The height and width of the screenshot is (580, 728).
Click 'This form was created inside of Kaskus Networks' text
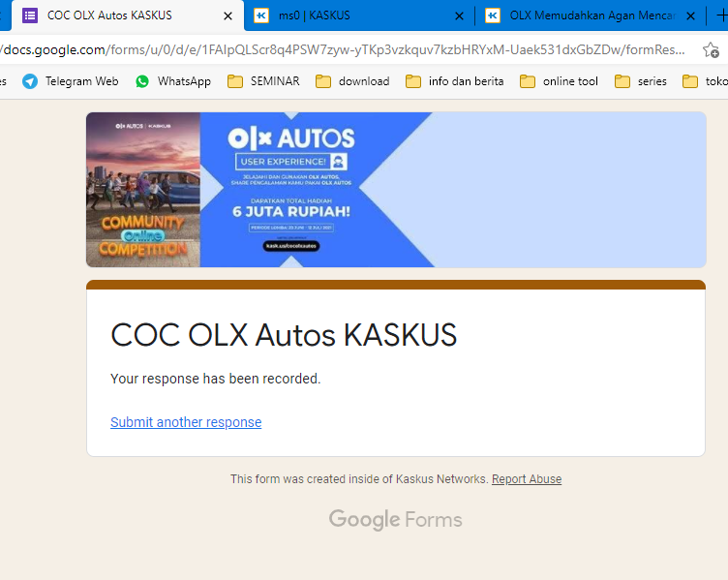point(359,478)
